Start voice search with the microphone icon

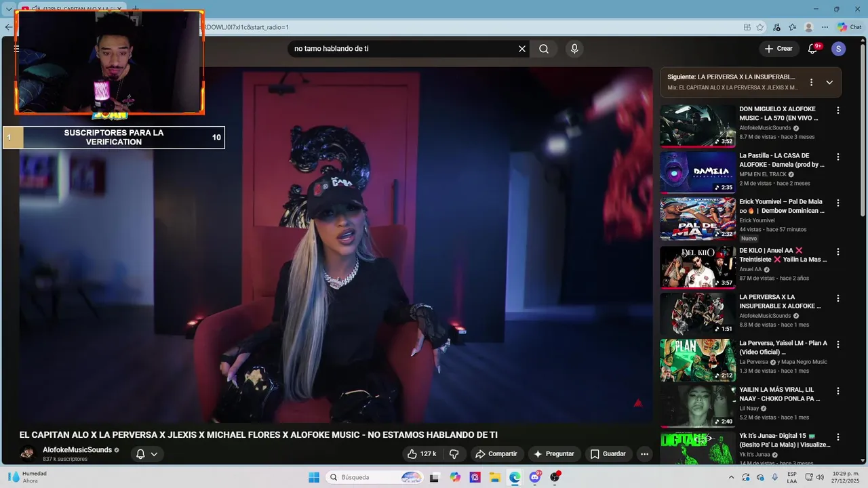click(x=574, y=49)
